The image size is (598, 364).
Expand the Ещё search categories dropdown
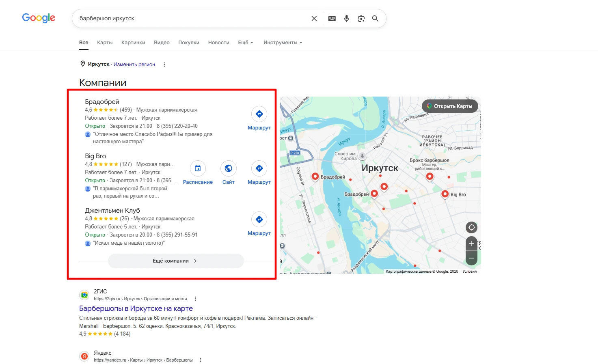[x=245, y=43]
